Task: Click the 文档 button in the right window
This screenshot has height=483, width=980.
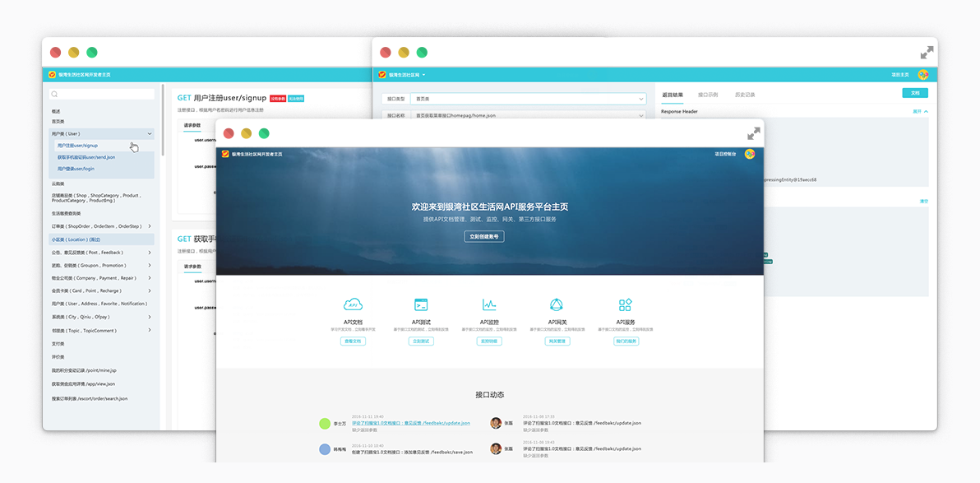Action: pyautogui.click(x=915, y=93)
